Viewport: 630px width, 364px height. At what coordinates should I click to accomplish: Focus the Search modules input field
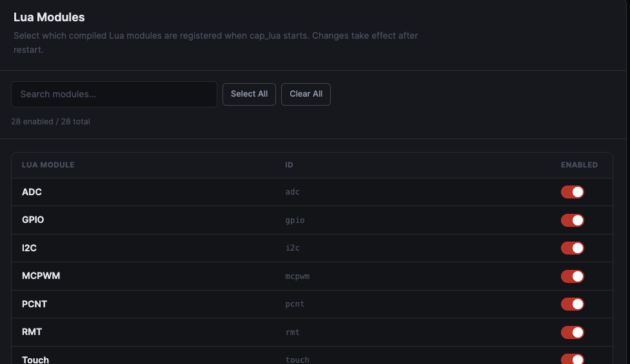click(114, 94)
